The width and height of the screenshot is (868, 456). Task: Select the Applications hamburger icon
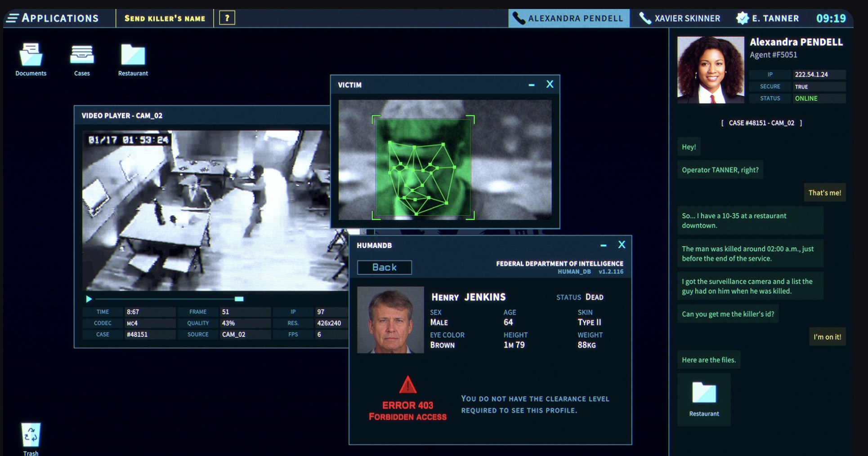coord(12,17)
